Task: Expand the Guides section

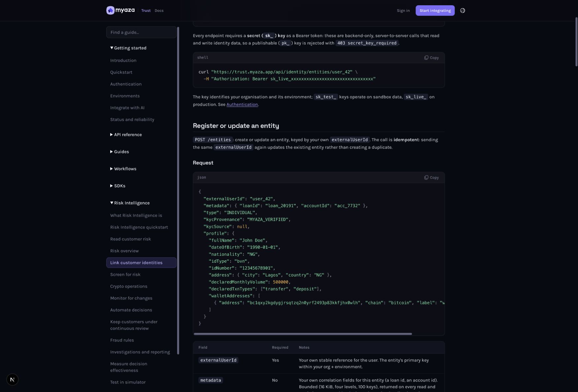Action: [x=119, y=152]
